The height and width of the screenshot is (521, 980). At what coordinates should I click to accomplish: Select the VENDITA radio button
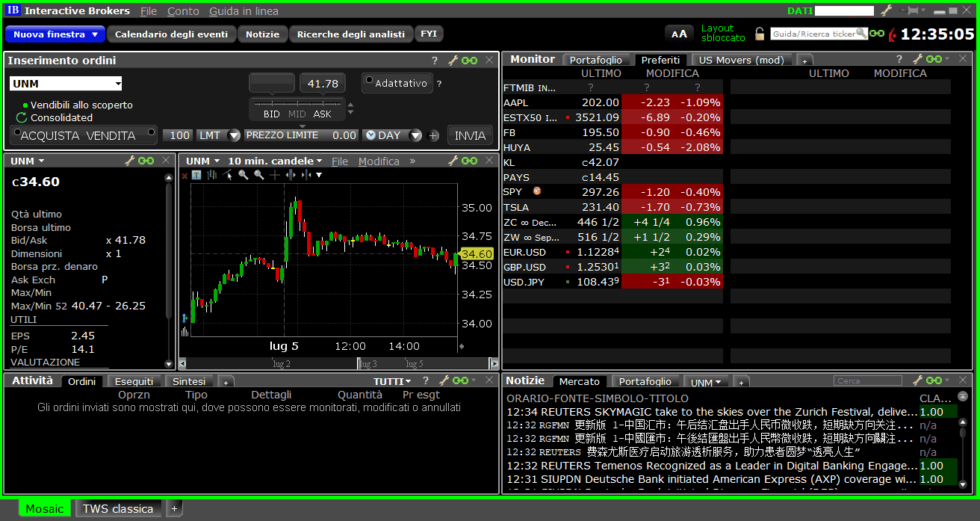point(152,132)
